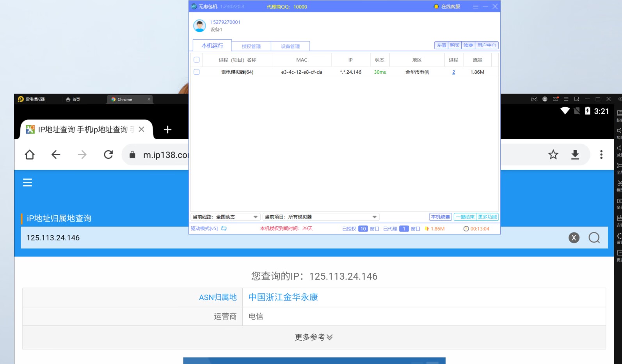
Task: Open Chrome home button in emulator
Action: coord(30,155)
